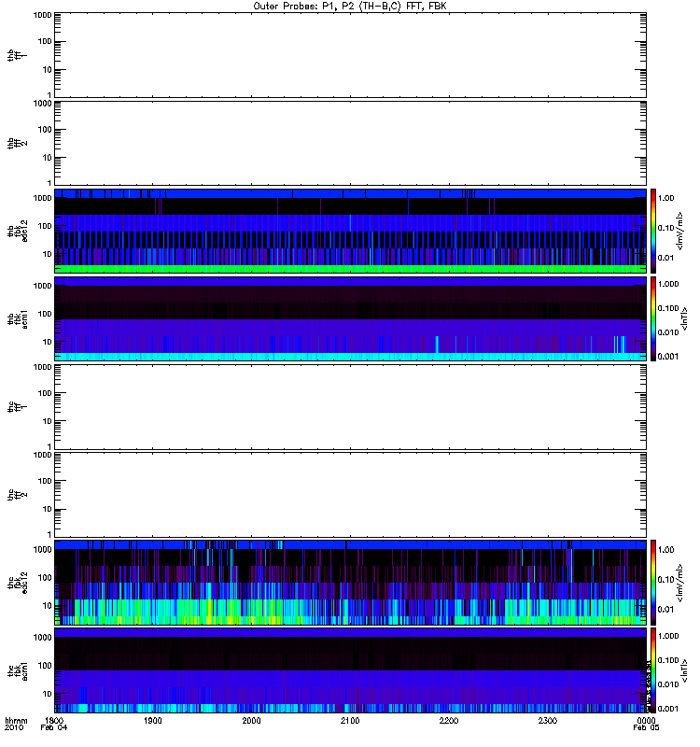This screenshot has height=747, width=700.
Task: Click the plot title "Outer Probes: P1, P2 (TH-B,C) FFT, FBK"
Action: click(350, 7)
